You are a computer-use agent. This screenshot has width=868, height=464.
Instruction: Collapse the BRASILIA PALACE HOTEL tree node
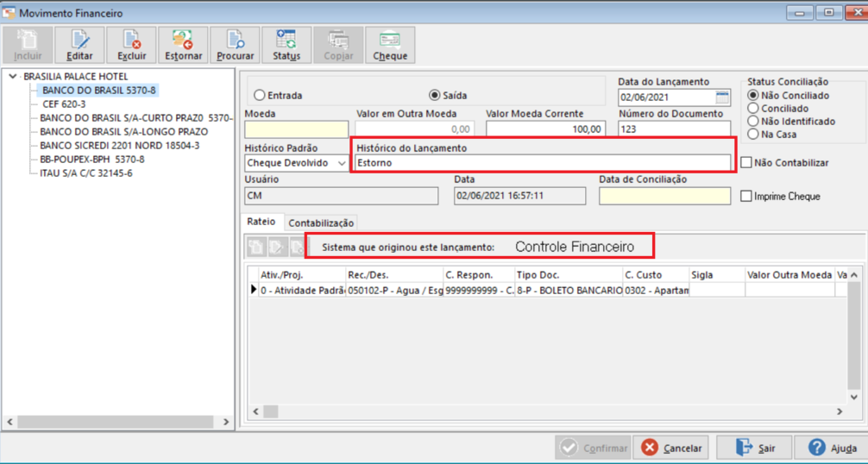13,76
